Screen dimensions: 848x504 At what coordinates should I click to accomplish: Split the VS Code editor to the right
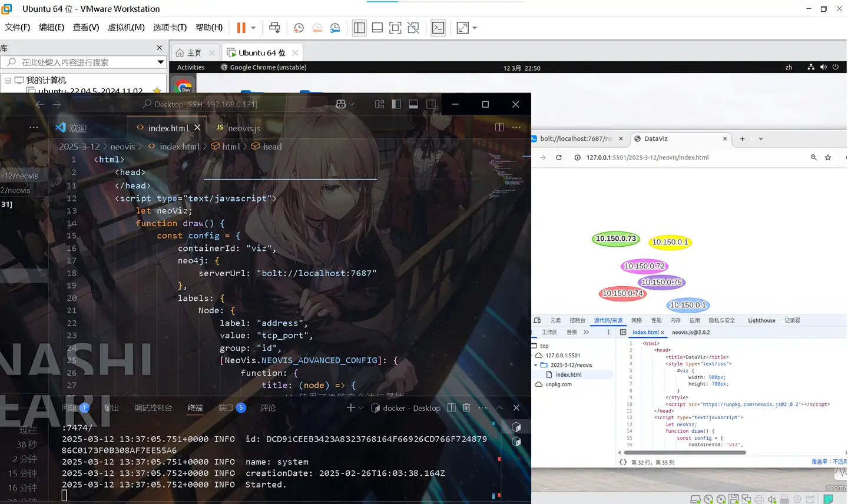(499, 127)
